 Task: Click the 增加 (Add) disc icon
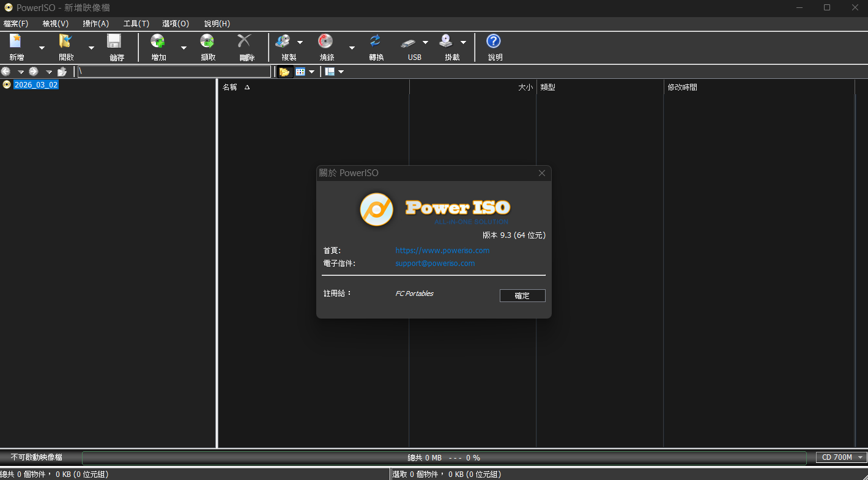(158, 42)
